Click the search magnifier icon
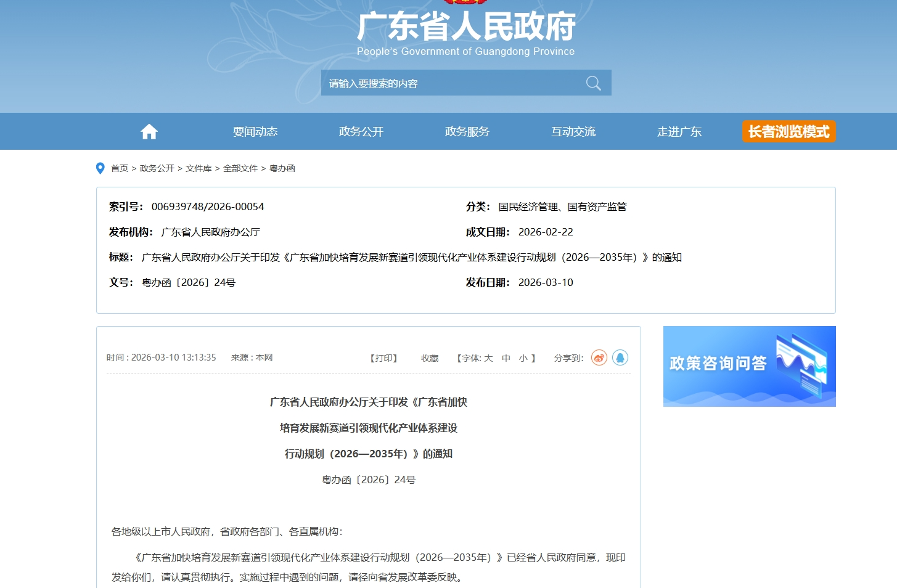Screen dimensions: 897x588 click(x=592, y=82)
